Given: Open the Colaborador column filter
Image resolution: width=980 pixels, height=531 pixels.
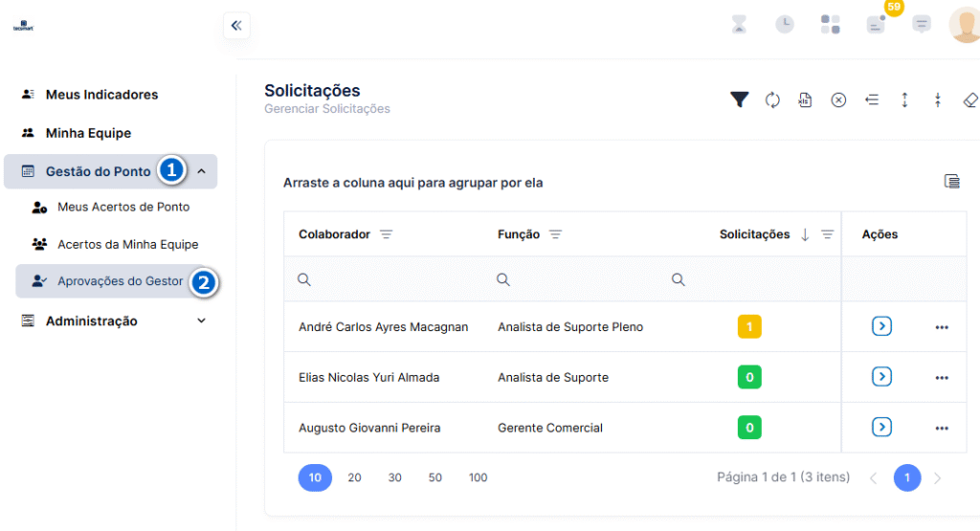Looking at the screenshot, I should click(x=387, y=234).
